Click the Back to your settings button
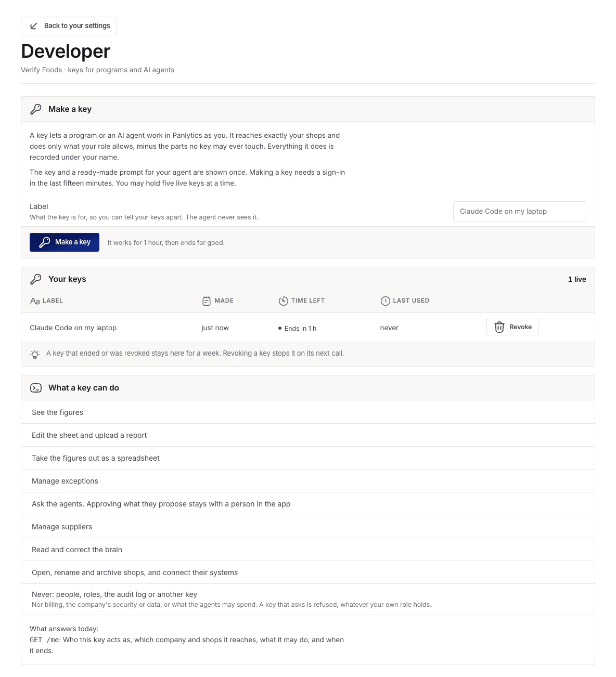The image size is (616, 677). 69,26
